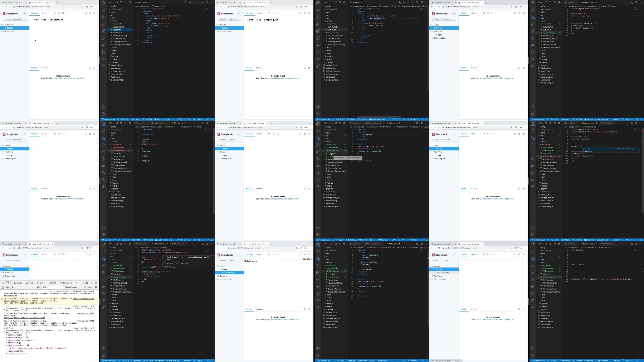Focus the console Filter field
This screenshot has width=644, height=362.
tap(53, 287)
